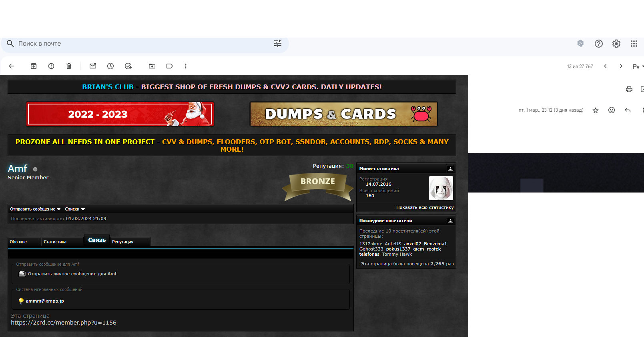Click the DUMPS & CARDS banner

tap(344, 114)
